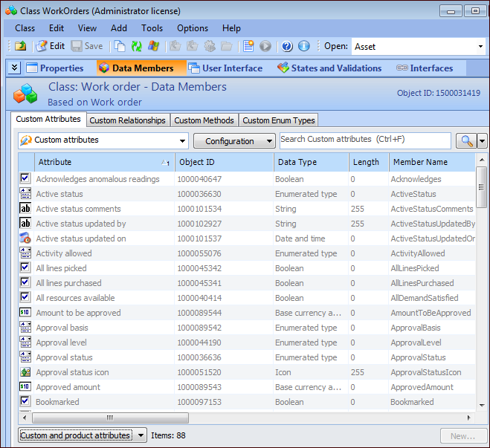Image resolution: width=490 pixels, height=448 pixels.
Task: Toggle the Bookmarked checkbox icon
Action: point(25,402)
